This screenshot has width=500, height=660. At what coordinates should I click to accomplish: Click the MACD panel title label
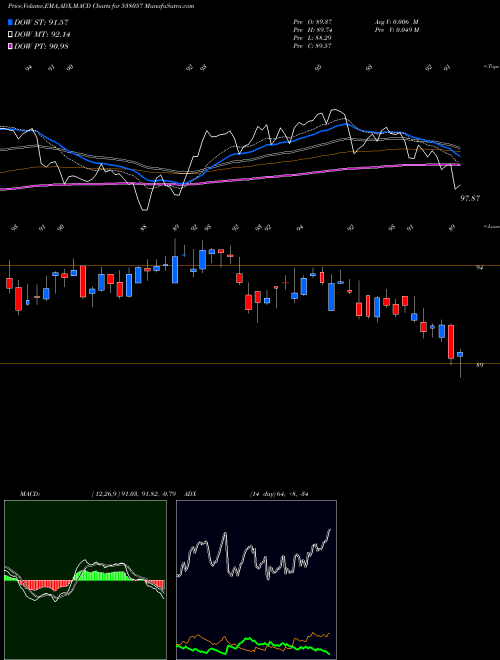(30, 494)
